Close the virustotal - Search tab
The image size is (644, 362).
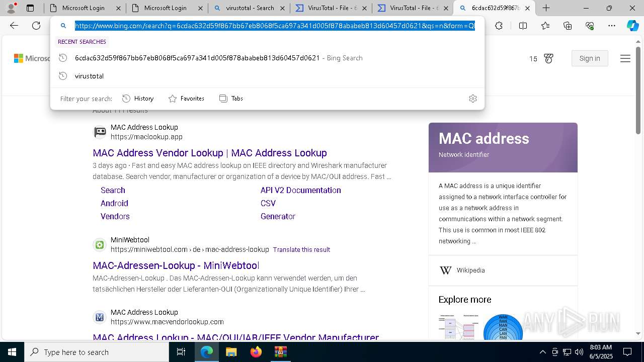tap(282, 8)
